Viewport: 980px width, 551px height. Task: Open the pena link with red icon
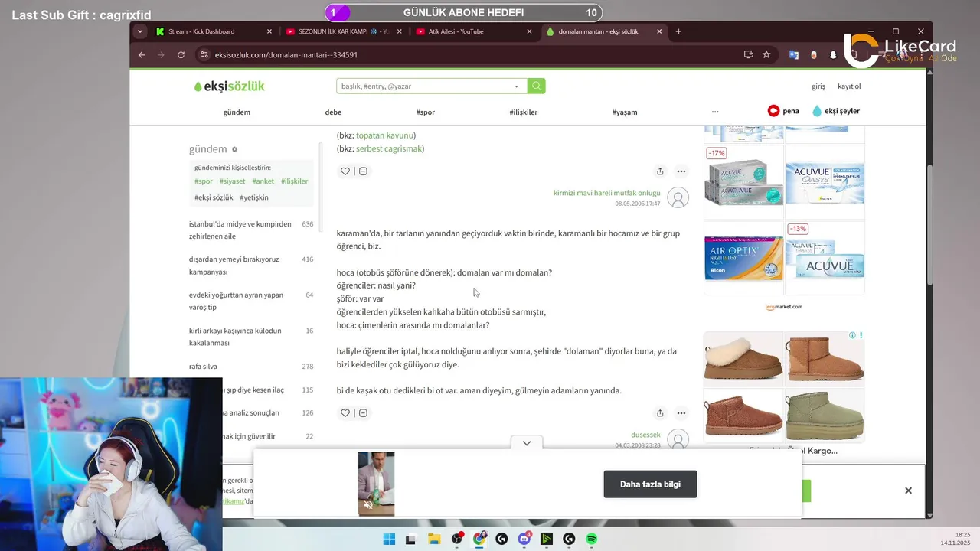pos(783,111)
